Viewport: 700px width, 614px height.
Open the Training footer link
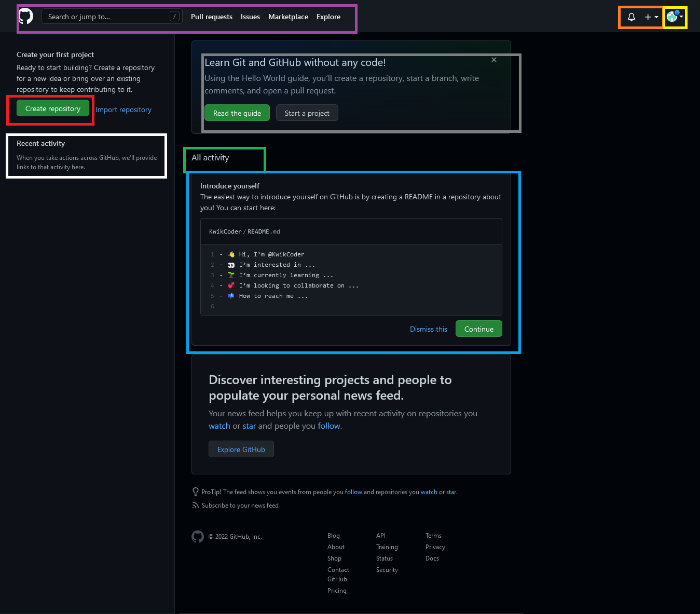(x=387, y=547)
